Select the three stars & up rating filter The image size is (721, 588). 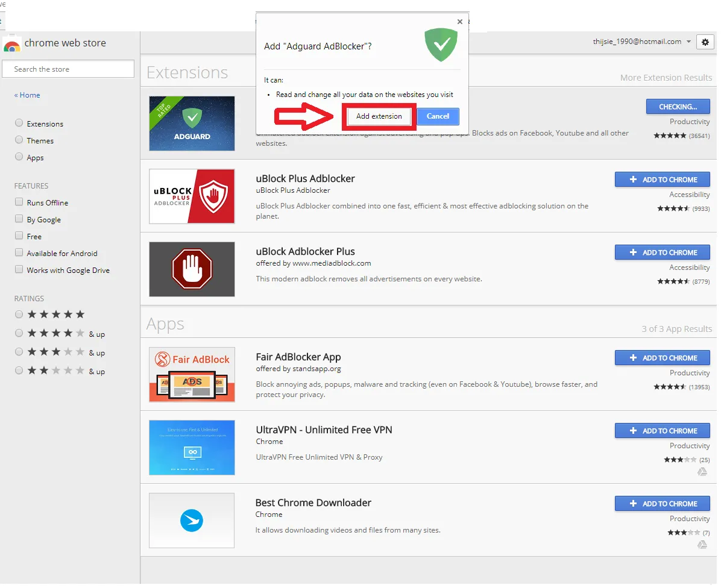19,352
